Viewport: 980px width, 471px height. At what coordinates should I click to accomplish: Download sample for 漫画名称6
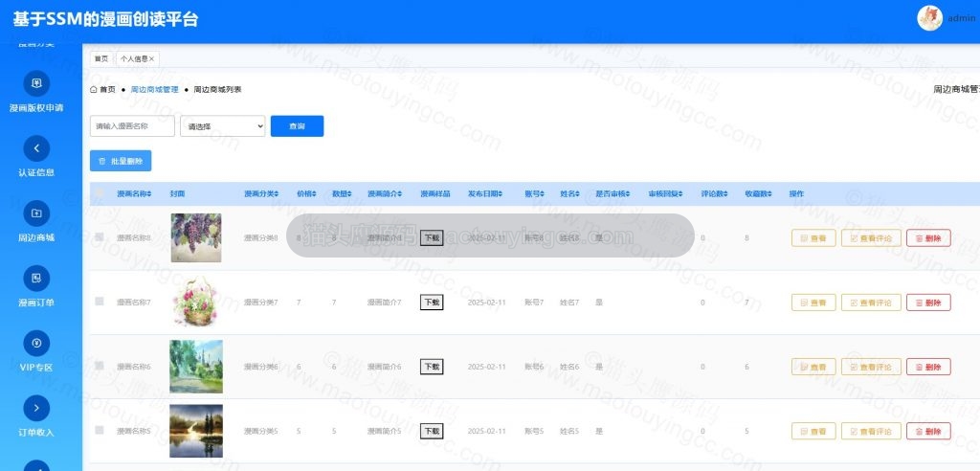tap(432, 367)
